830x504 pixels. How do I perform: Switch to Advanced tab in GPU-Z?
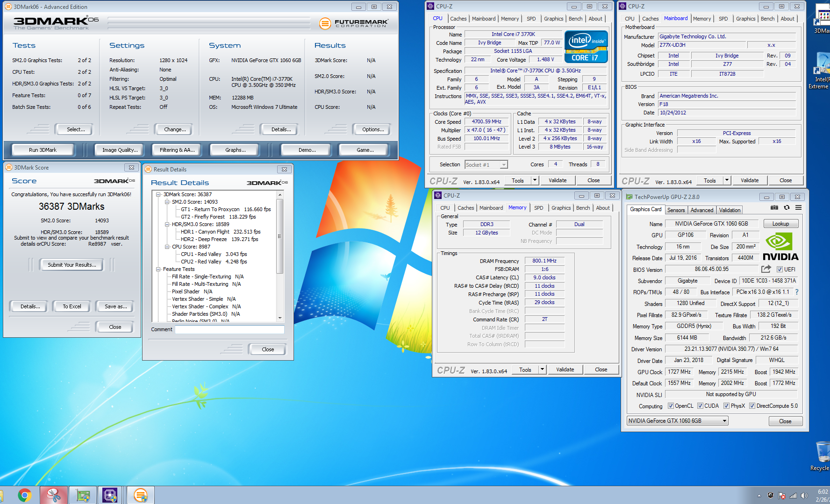pos(702,210)
